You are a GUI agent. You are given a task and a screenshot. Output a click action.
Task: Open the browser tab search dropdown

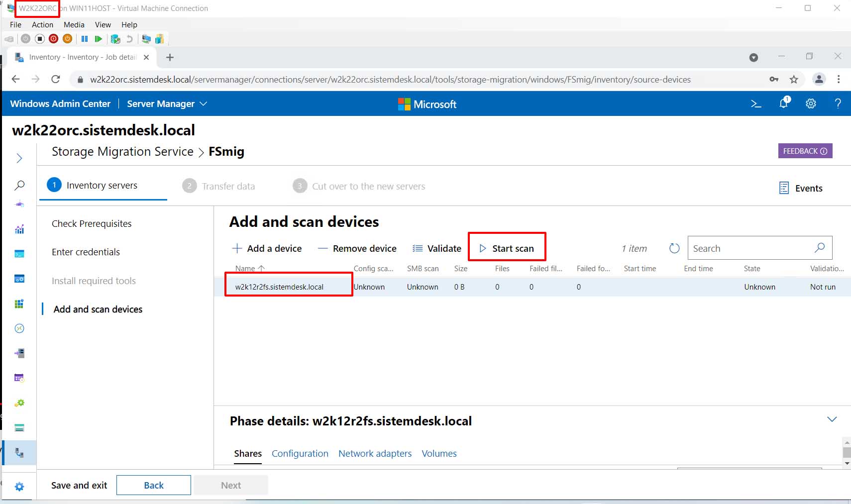click(x=753, y=58)
